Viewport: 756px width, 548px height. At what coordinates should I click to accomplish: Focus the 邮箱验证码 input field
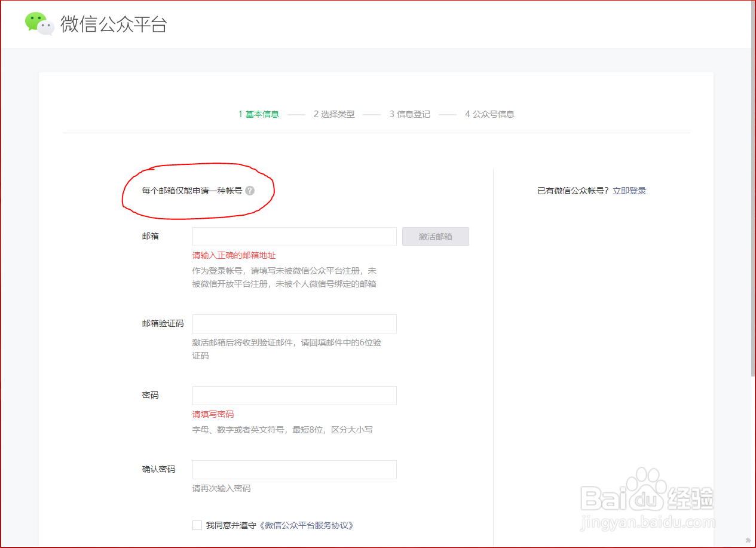(x=295, y=324)
